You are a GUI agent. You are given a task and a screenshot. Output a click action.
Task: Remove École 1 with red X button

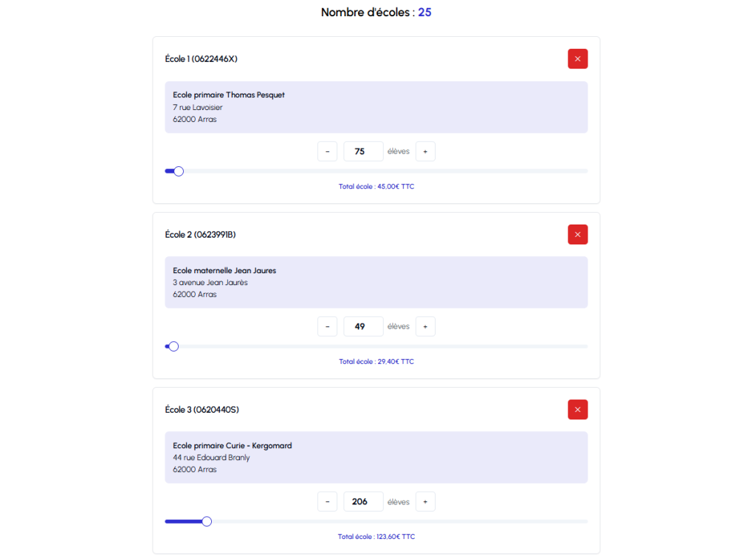(x=577, y=59)
